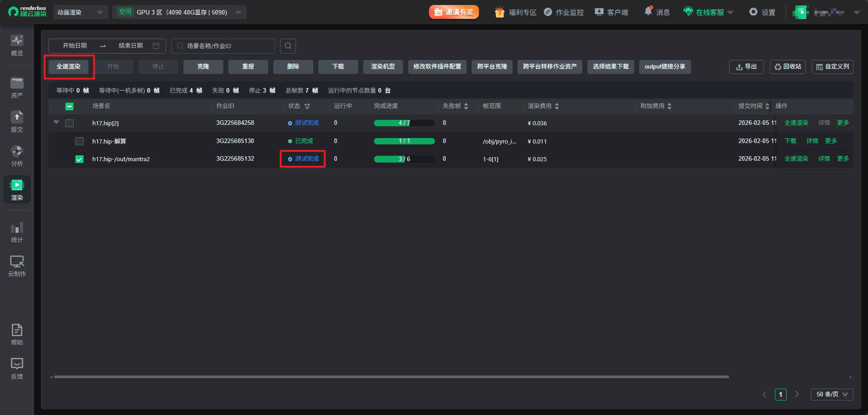This screenshot has width=868, height=415.
Task: Check the h17.hip-解算 row checkbox
Action: click(x=79, y=141)
